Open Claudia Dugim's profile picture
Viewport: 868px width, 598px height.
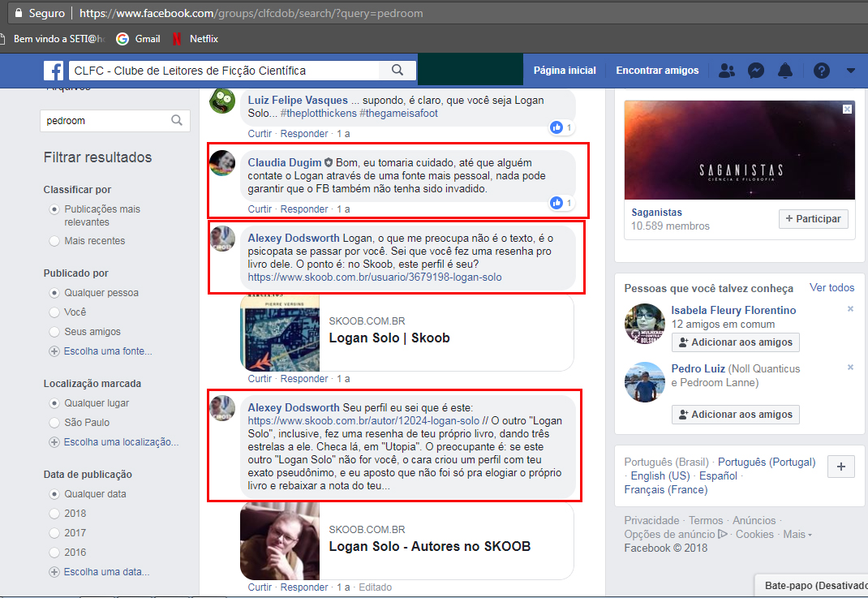pyautogui.click(x=222, y=163)
